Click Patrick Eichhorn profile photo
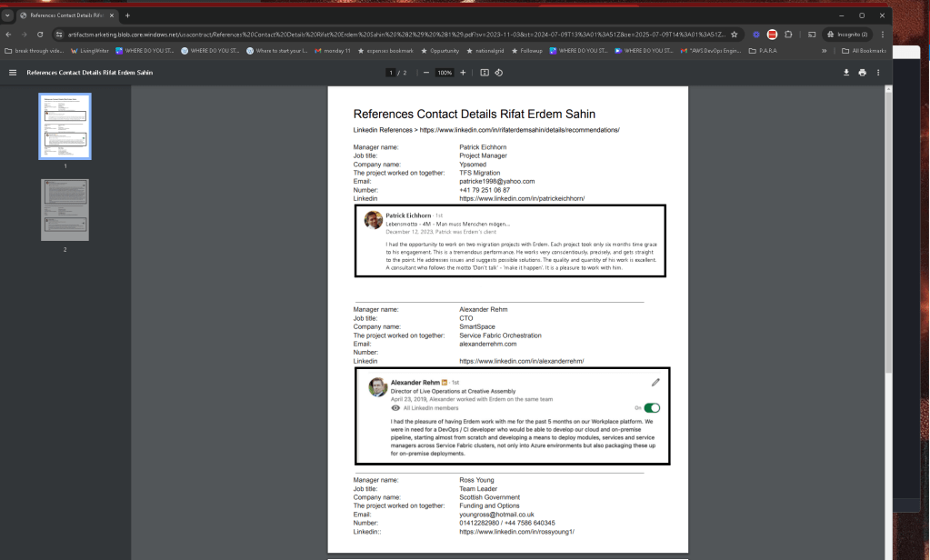The height and width of the screenshot is (560, 930). pyautogui.click(x=373, y=219)
